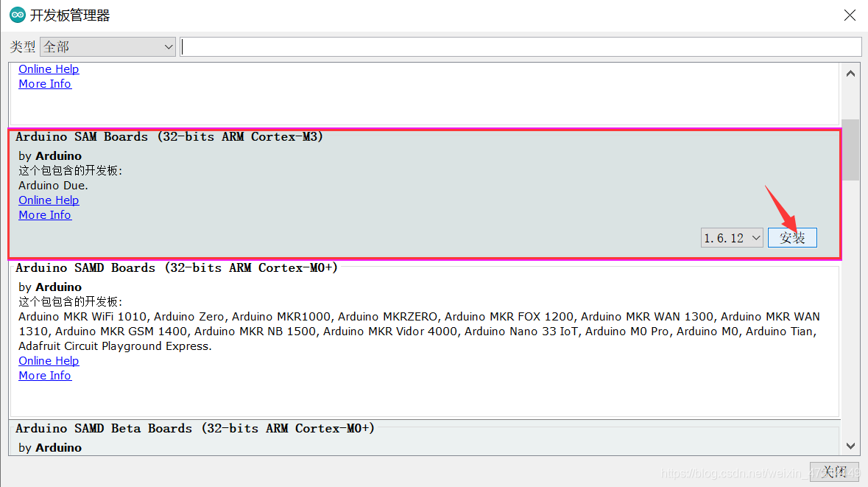
Task: Open More Info for Arduino SAMD Boards
Action: [45, 376]
